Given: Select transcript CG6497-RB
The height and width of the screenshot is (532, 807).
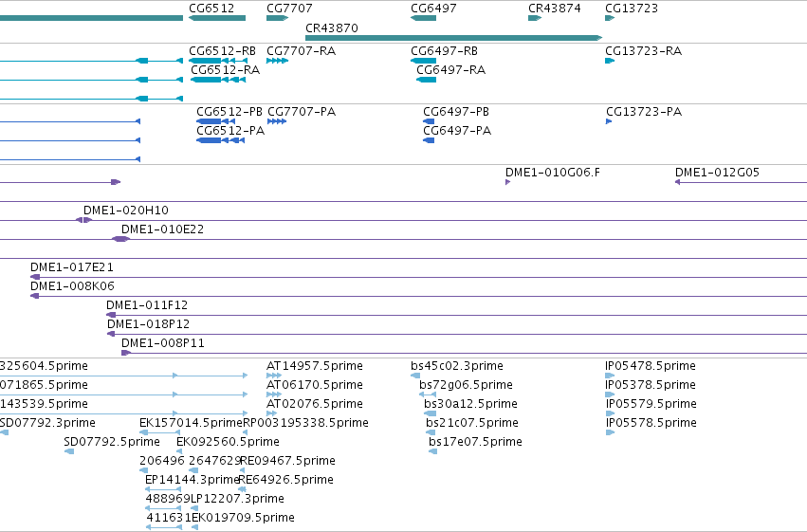Looking at the screenshot, I should pos(423,61).
